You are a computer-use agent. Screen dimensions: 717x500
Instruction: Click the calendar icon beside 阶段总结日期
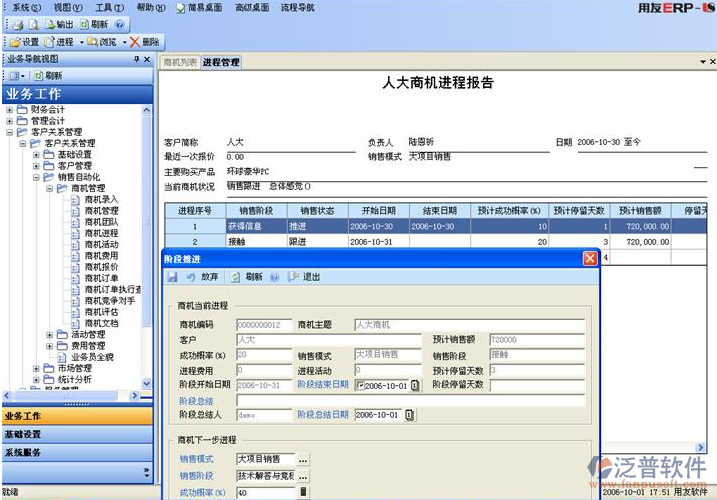[409, 415]
